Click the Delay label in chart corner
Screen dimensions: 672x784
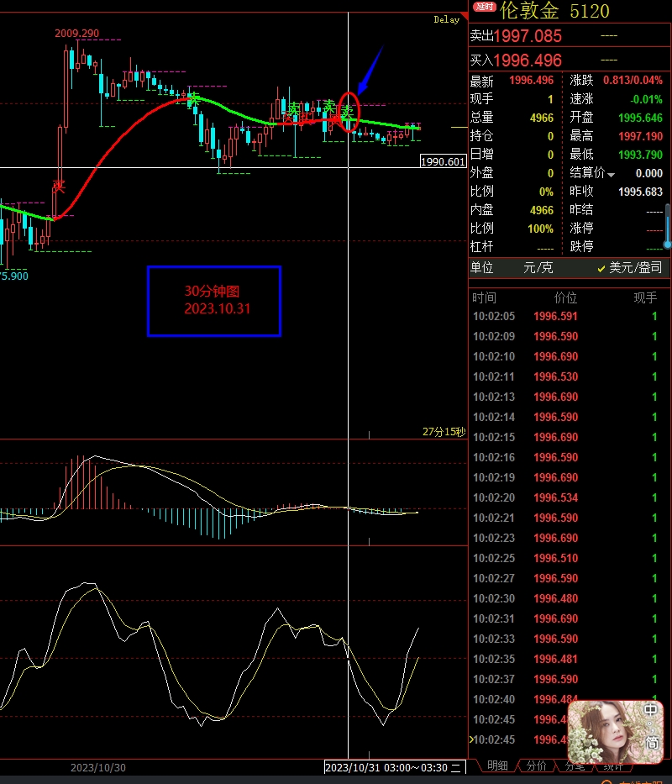pos(446,19)
